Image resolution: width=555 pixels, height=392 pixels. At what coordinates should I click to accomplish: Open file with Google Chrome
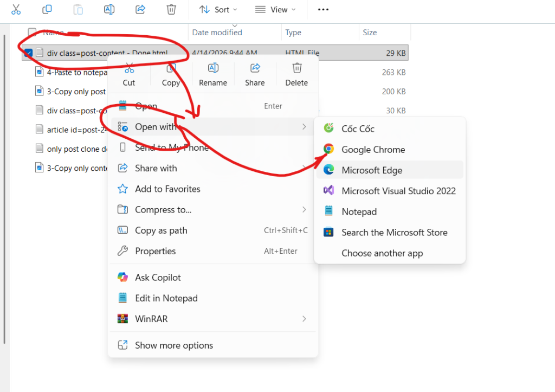point(373,150)
